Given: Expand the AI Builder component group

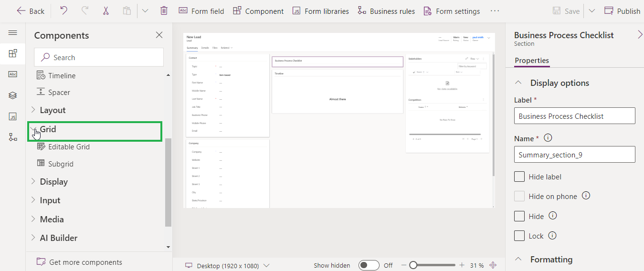Looking at the screenshot, I should tap(58, 238).
